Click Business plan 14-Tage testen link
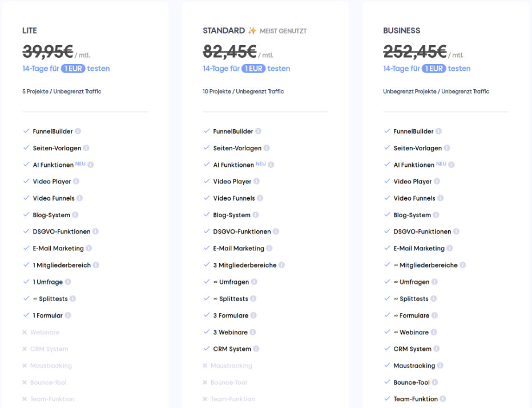This screenshot has width=532, height=408. (x=427, y=69)
